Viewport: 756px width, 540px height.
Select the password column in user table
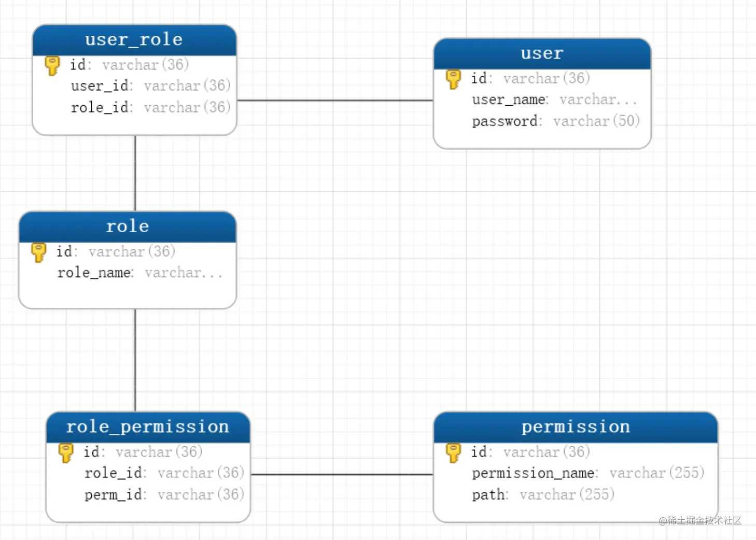[556, 121]
